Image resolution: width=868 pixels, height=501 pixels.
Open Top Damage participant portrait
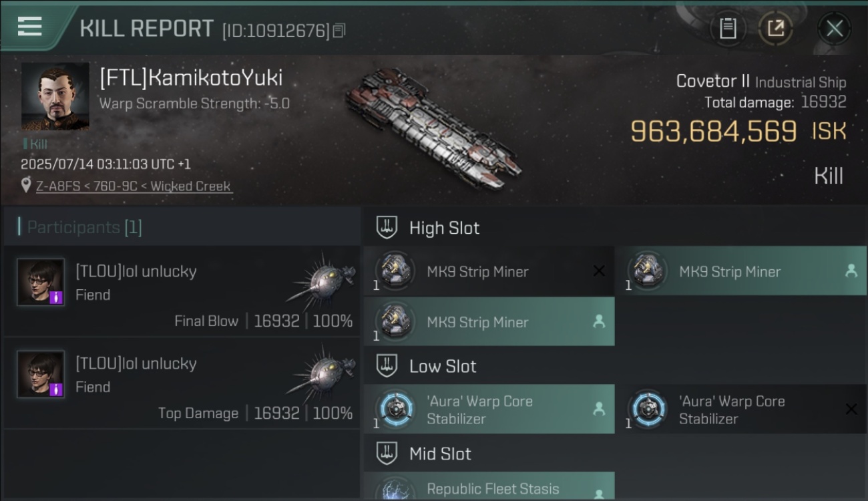pos(41,374)
